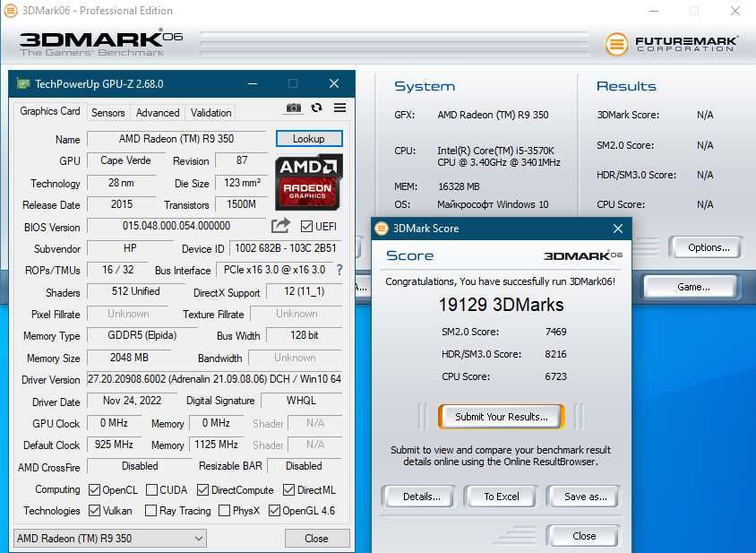Click the 3DMark Score dialog title icon
This screenshot has height=553, width=756.
coord(382,229)
